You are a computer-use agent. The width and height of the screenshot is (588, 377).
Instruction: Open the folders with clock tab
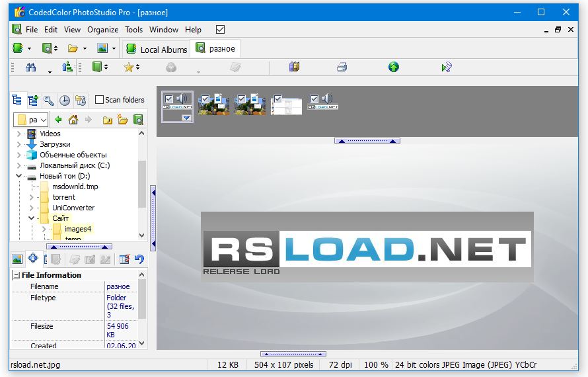(x=81, y=101)
